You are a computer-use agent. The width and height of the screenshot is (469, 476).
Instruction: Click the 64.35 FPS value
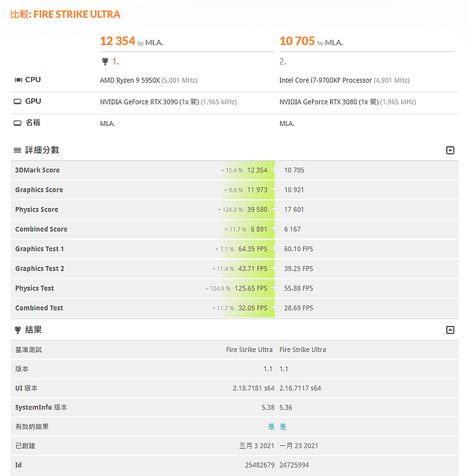(x=253, y=249)
